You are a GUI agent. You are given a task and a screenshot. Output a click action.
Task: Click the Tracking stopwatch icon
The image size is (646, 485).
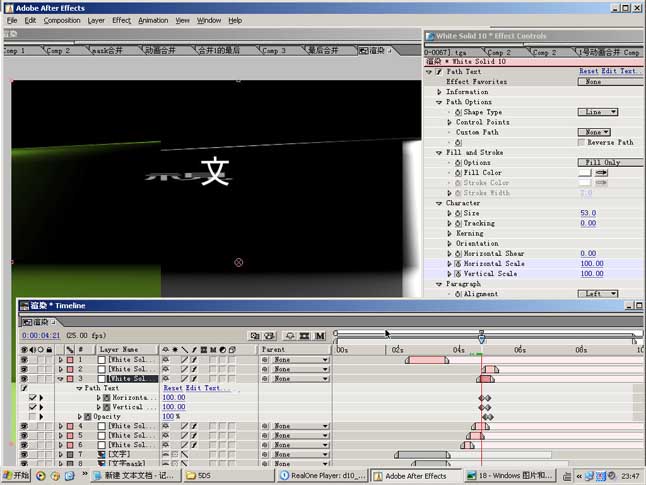(458, 223)
